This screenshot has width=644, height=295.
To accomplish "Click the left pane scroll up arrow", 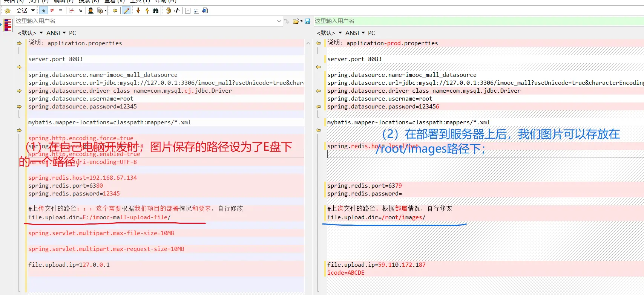I will point(308,43).
